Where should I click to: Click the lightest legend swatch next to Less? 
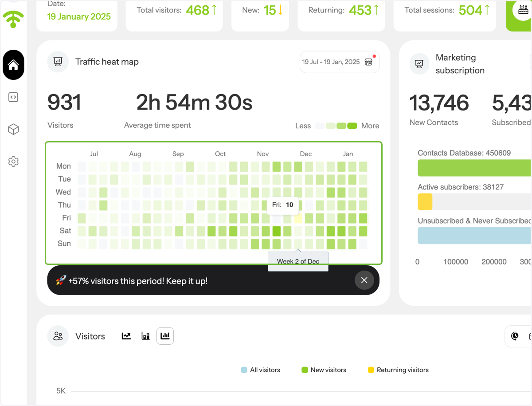[320, 126]
